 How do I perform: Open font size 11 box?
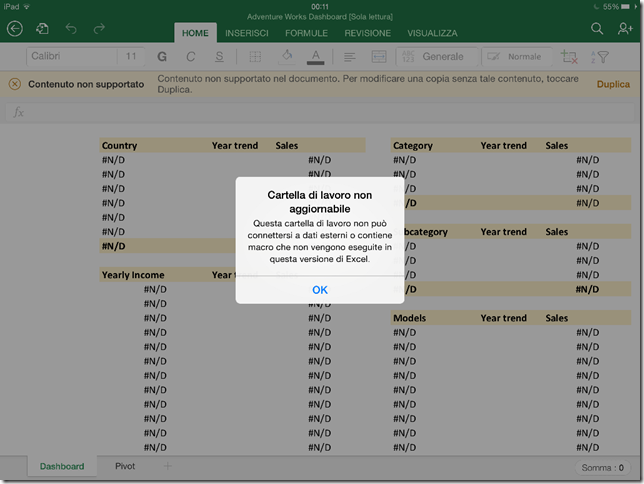(131, 56)
